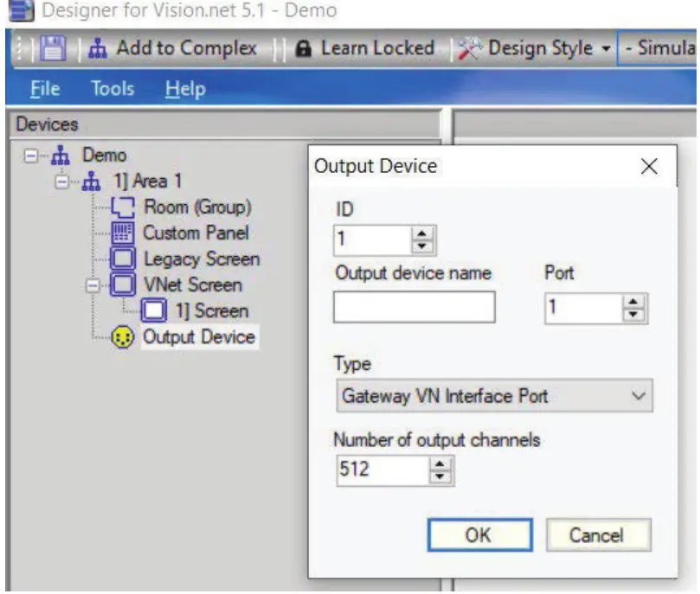Click the Area 1 node icon

(x=91, y=181)
